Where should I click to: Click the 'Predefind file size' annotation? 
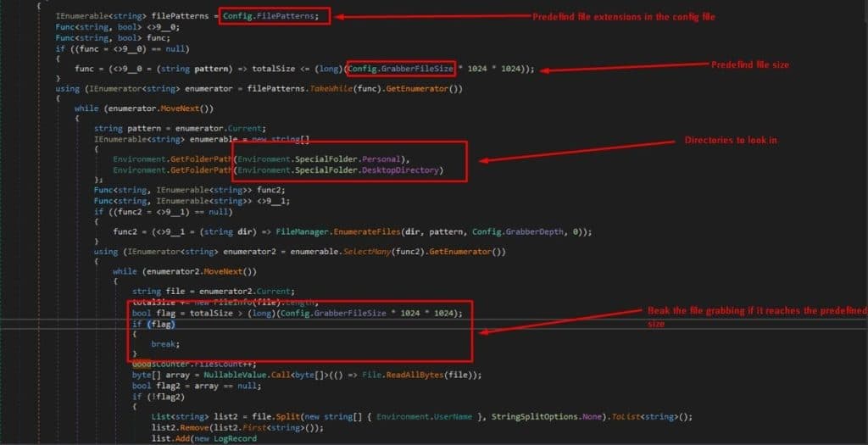point(750,64)
